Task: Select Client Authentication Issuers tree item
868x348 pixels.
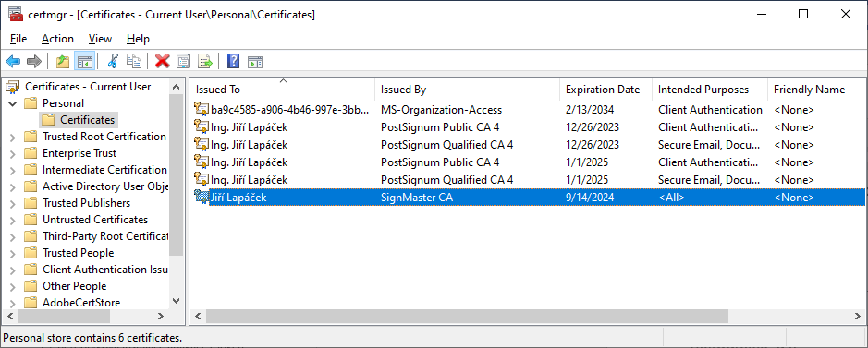Action: point(105,269)
